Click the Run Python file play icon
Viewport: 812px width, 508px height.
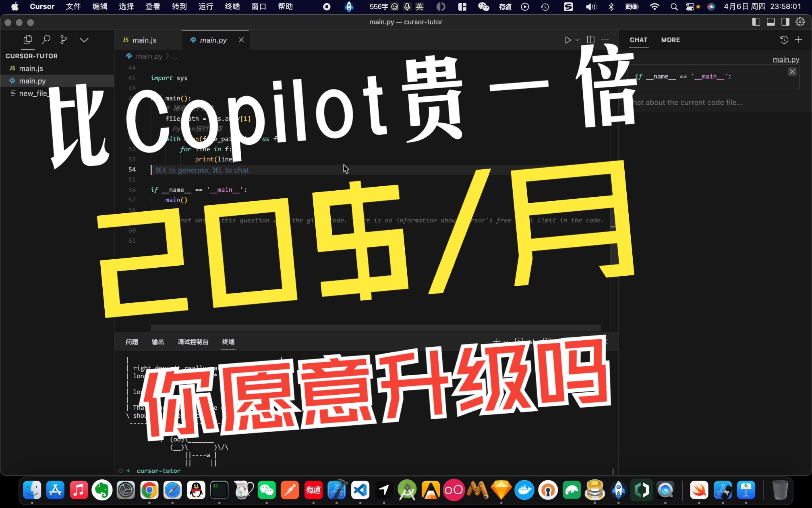568,40
